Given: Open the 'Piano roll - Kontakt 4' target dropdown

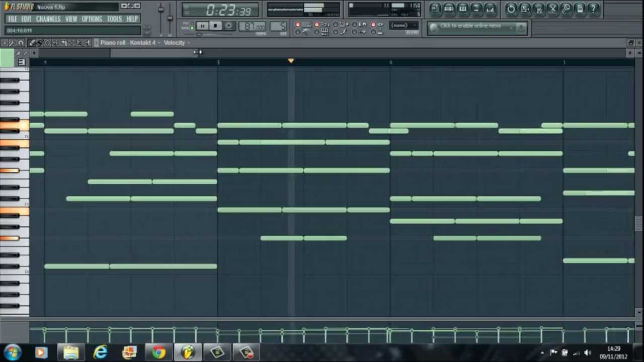Looking at the screenshot, I should (x=130, y=43).
